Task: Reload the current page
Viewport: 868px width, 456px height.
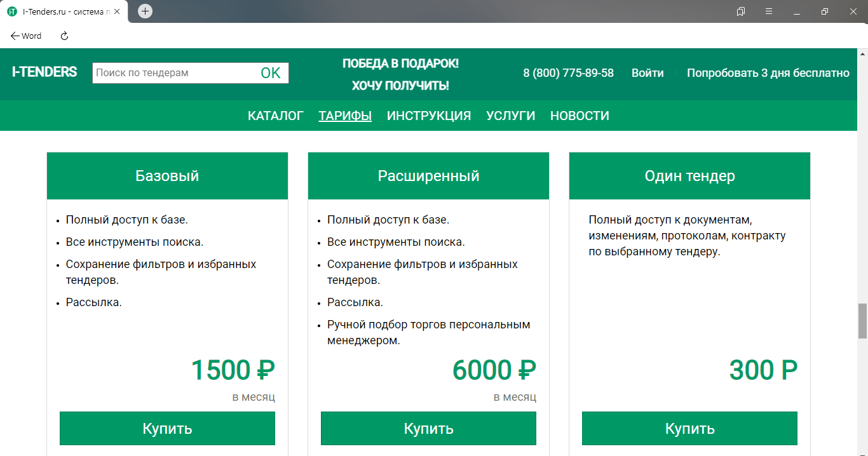Action: coord(64,36)
